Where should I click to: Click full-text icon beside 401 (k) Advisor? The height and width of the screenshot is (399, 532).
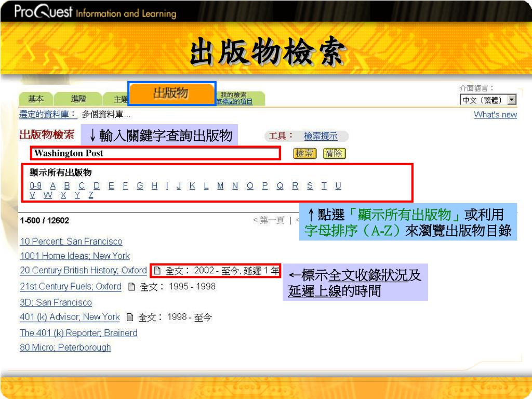click(x=129, y=317)
